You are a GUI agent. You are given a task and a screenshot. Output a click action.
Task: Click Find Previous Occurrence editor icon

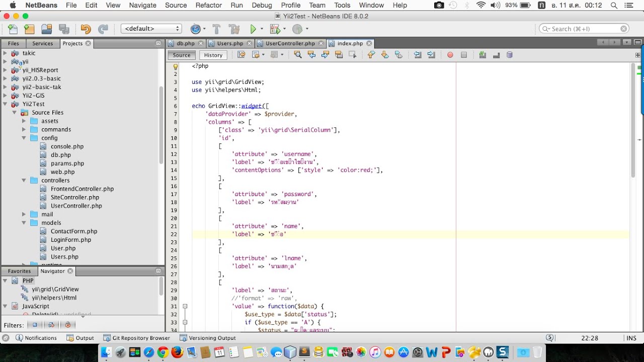coord(311,55)
